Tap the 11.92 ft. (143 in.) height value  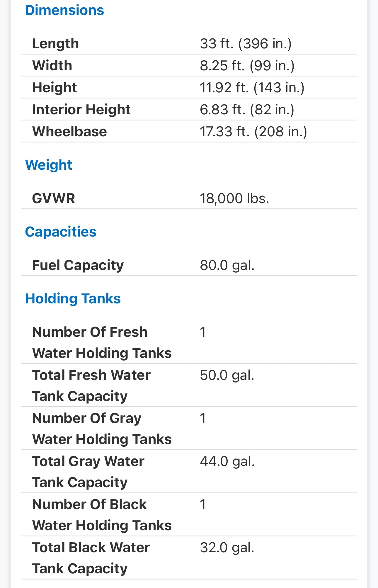(252, 88)
